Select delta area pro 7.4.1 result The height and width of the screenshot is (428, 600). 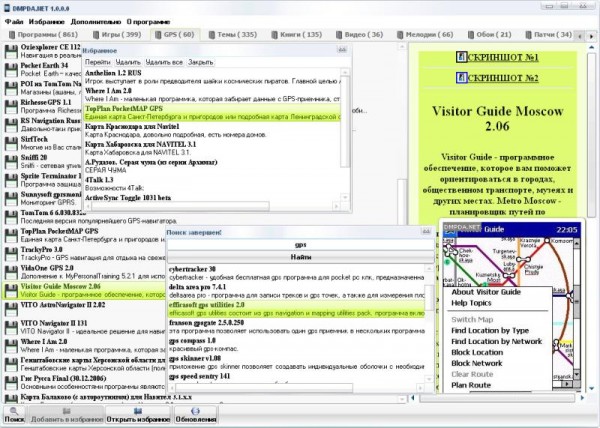click(x=296, y=291)
